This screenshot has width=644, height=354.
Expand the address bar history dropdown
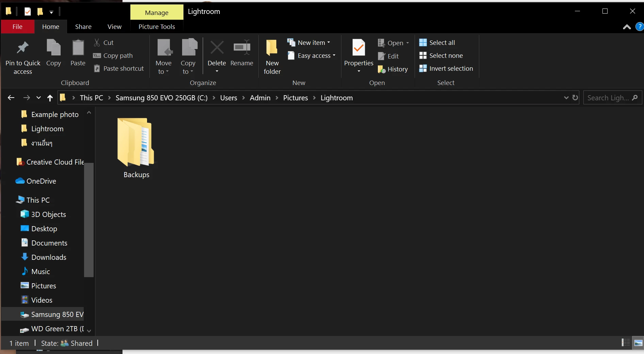[x=566, y=98]
